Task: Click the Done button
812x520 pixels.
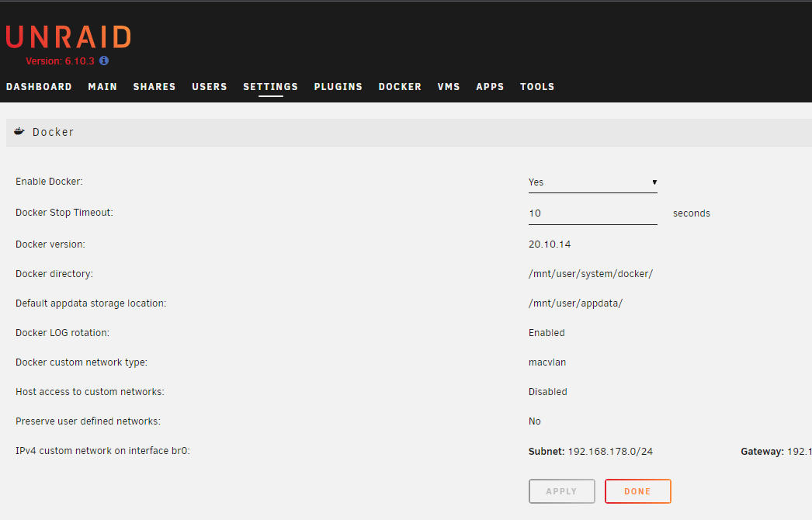Action: [638, 491]
